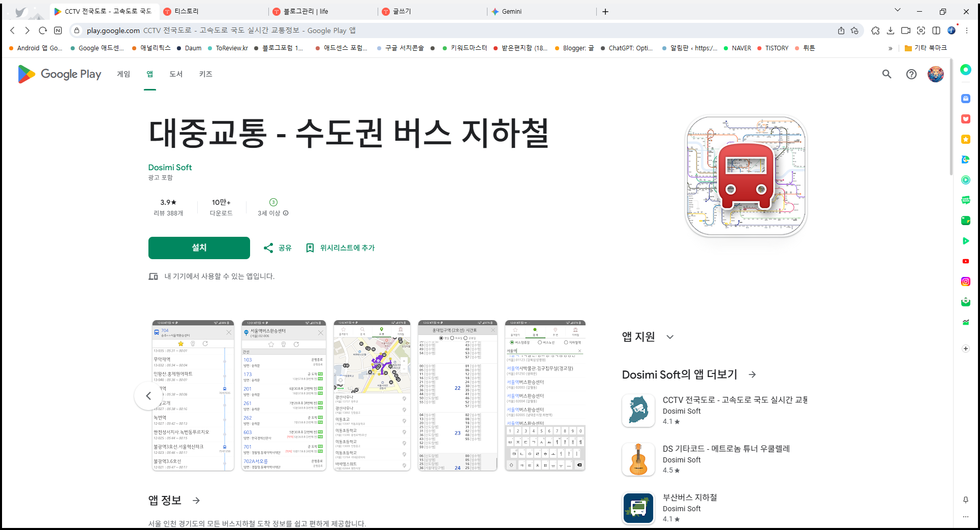
Task: Add app via 위시리스트에 추가
Action: [340, 248]
